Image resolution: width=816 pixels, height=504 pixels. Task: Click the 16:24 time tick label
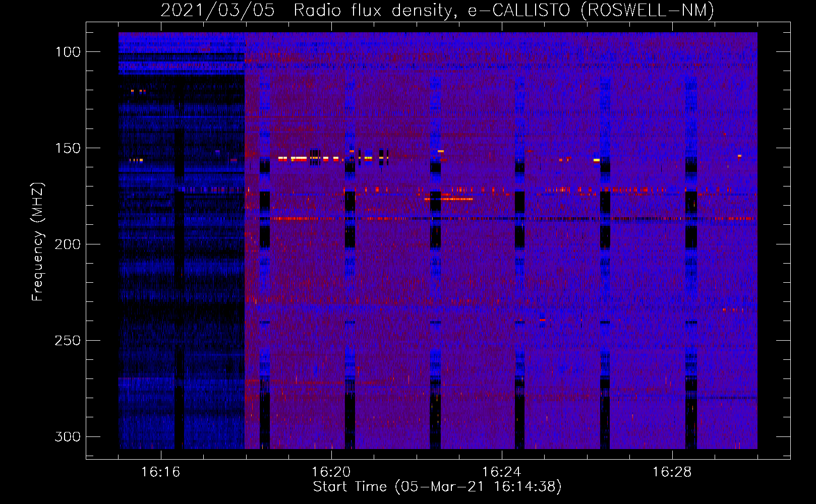pyautogui.click(x=501, y=472)
